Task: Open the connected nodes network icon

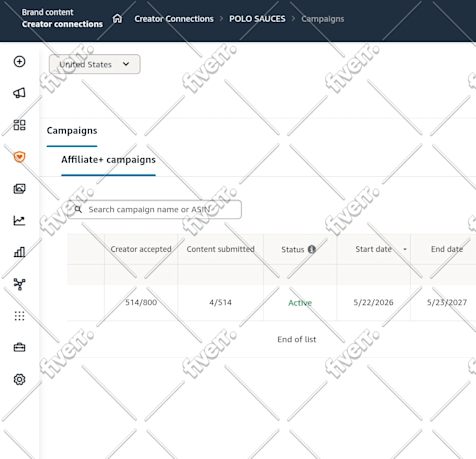Action: pos(19,284)
